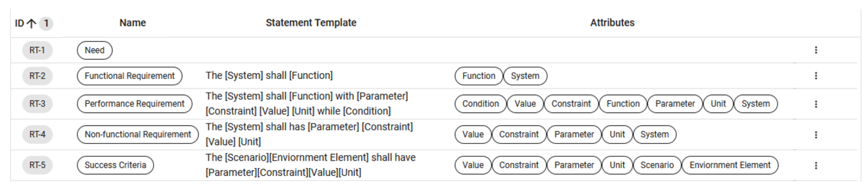Select the Success Criteria name chip
868x187 pixels.
click(115, 165)
